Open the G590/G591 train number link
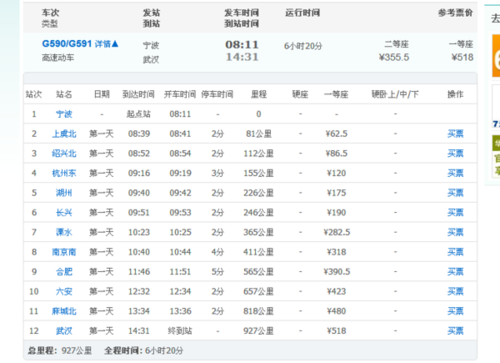 (67, 44)
